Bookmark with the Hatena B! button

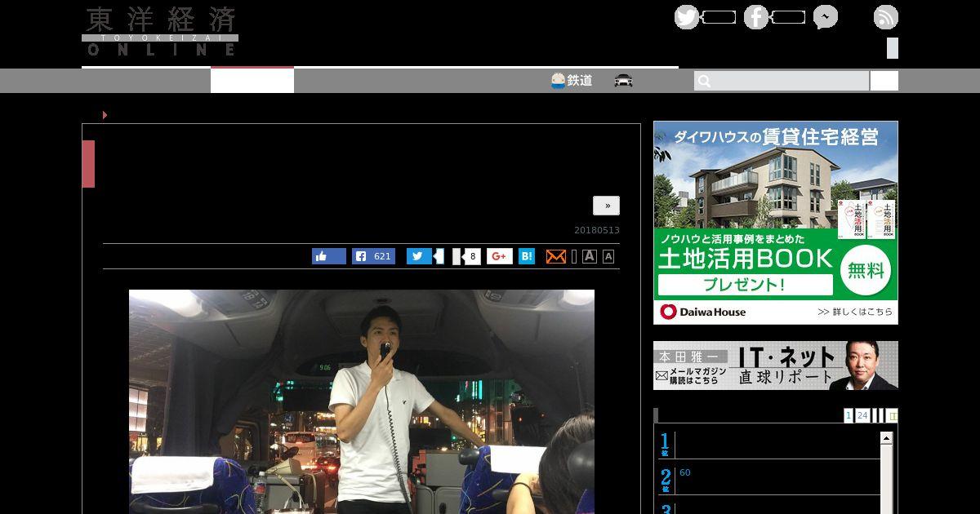tap(527, 256)
